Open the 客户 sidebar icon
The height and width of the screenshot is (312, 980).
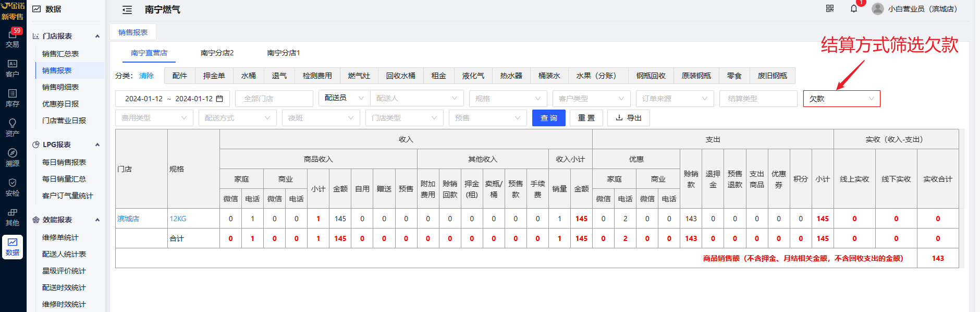pyautogui.click(x=13, y=68)
